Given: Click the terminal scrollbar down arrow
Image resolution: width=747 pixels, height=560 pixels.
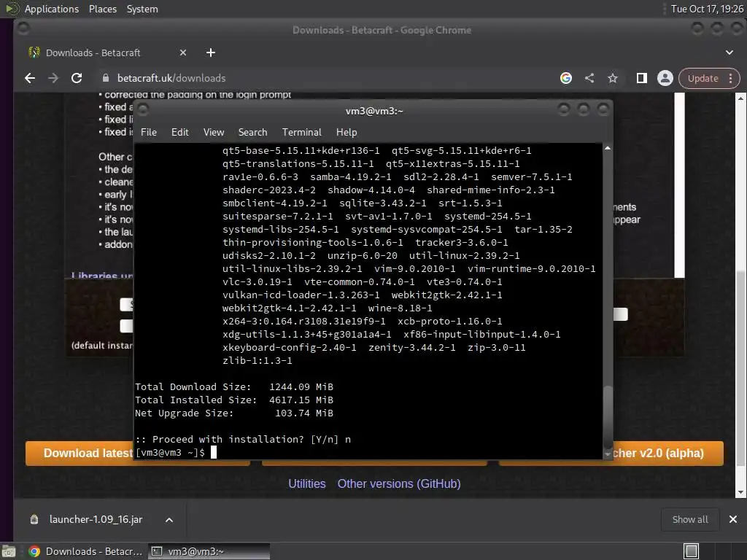Looking at the screenshot, I should pos(608,455).
